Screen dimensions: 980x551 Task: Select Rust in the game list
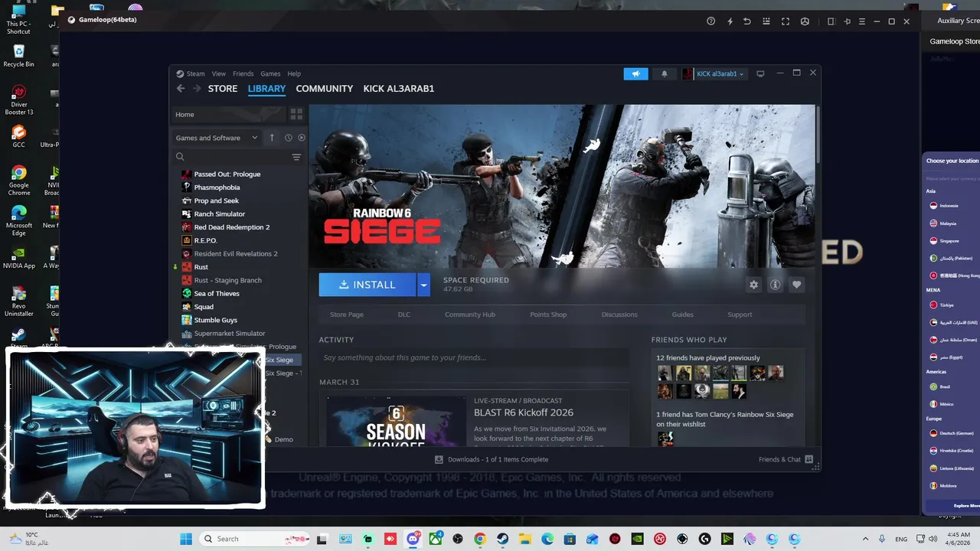click(x=201, y=267)
